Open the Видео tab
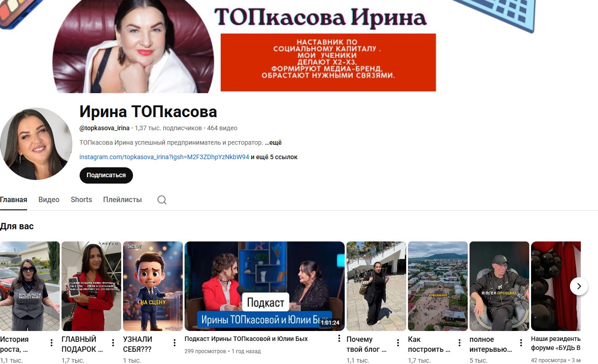The height and width of the screenshot is (364, 598). [49, 200]
